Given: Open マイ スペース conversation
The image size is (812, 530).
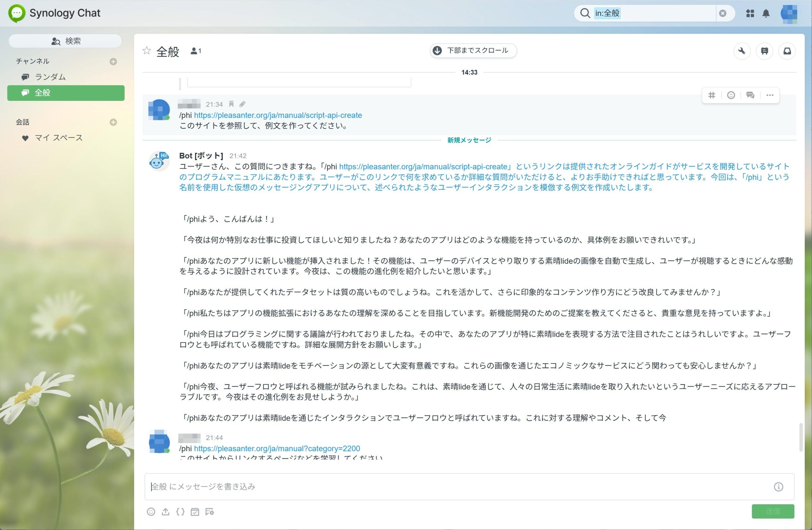Looking at the screenshot, I should (58, 138).
